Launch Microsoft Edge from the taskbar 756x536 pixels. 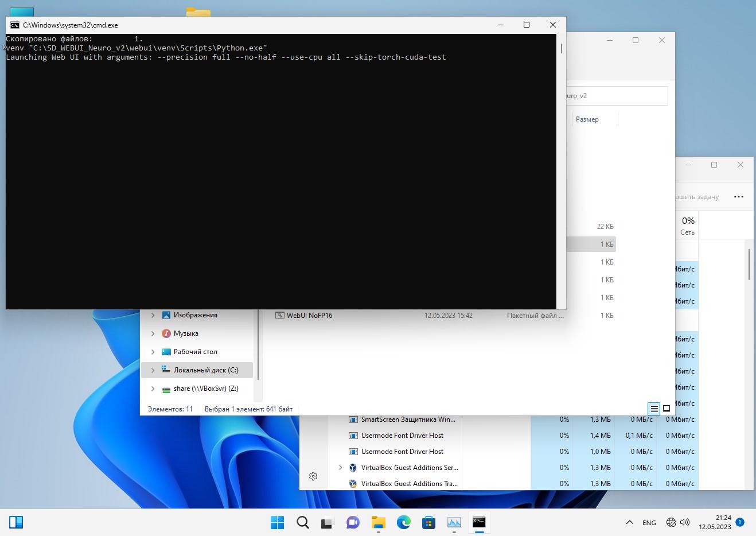click(404, 522)
